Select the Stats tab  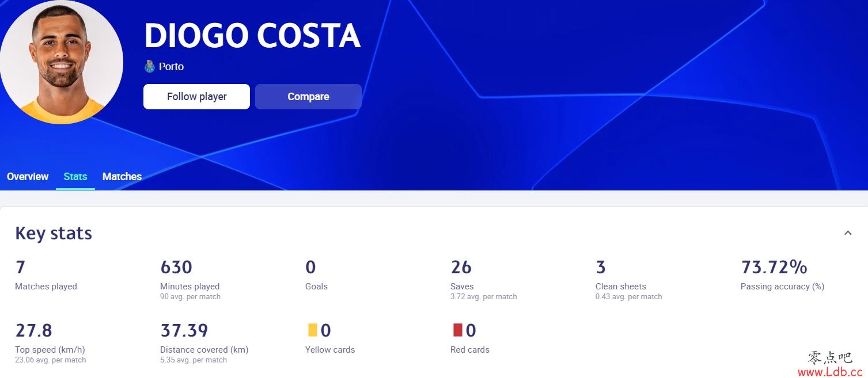click(x=75, y=177)
